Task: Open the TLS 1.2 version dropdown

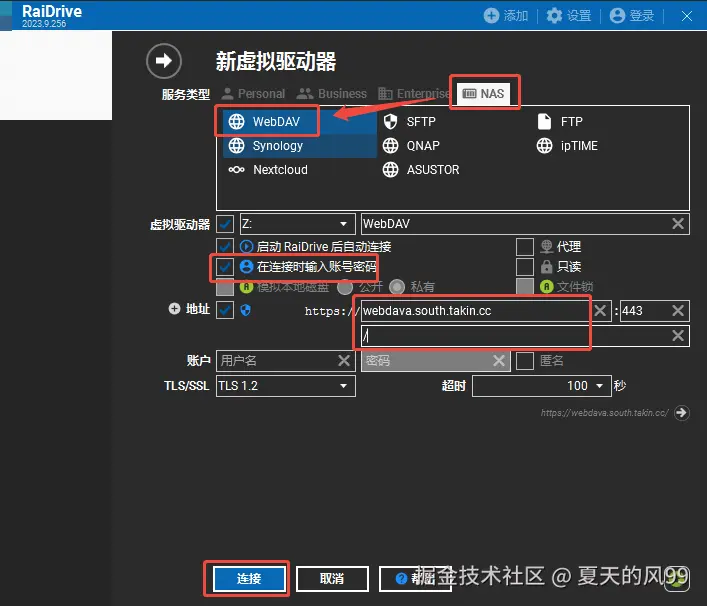Action: point(286,386)
